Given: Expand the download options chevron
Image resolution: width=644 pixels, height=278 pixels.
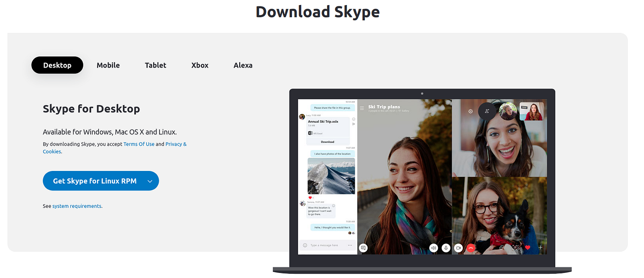Looking at the screenshot, I should pyautogui.click(x=150, y=181).
